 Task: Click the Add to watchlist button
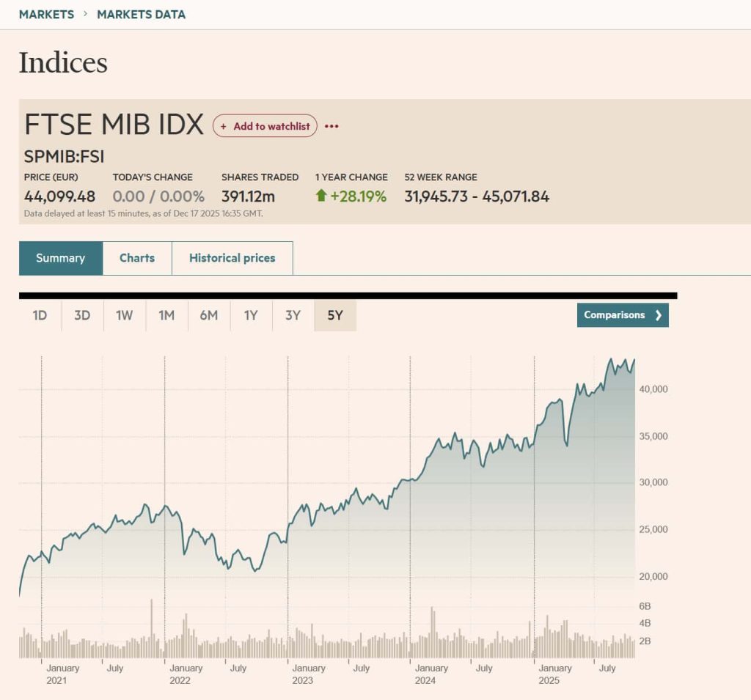click(x=265, y=126)
